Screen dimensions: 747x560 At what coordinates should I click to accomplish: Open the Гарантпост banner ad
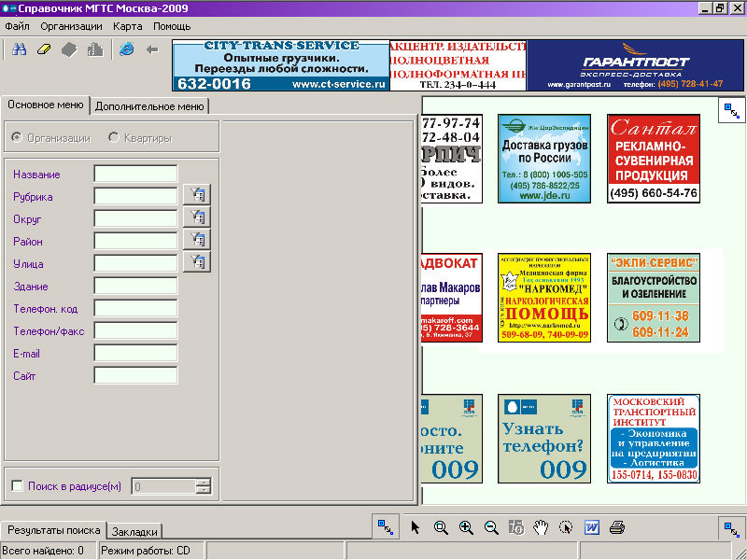pyautogui.click(x=635, y=65)
